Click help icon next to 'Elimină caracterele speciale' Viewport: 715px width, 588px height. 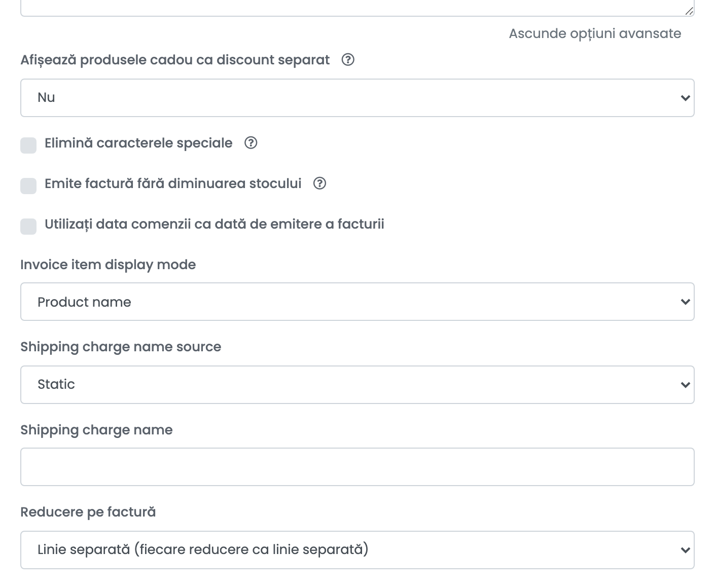click(251, 143)
